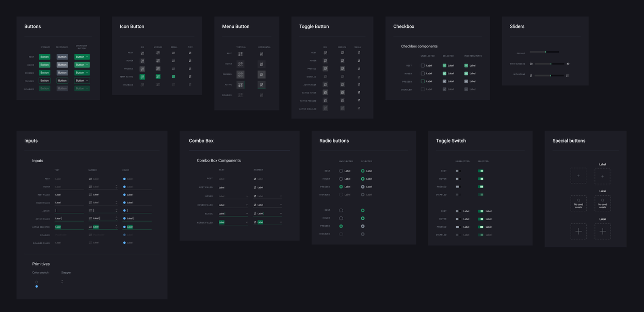Click the tiny rest icon button
Image resolution: width=644 pixels, height=312 pixels.
(190, 53)
